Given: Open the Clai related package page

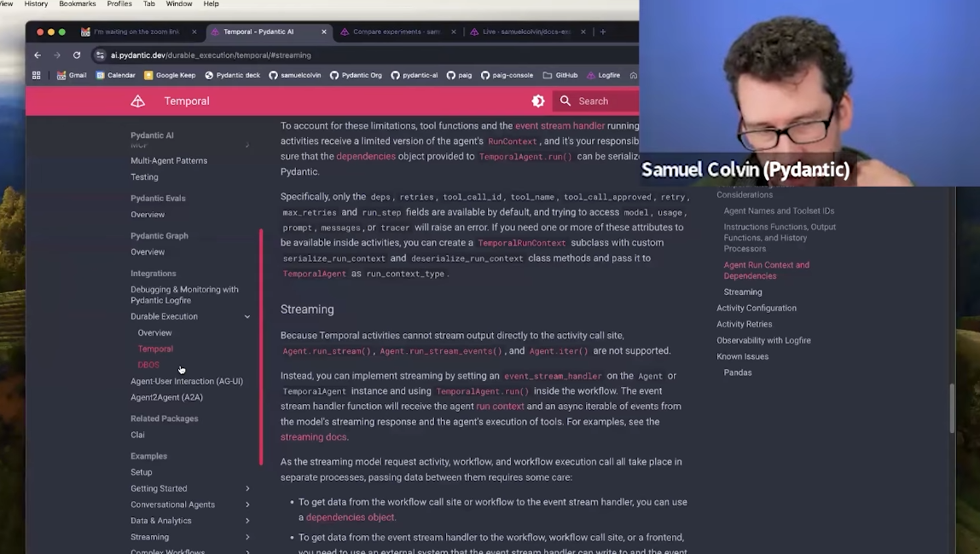Looking at the screenshot, I should tap(137, 435).
